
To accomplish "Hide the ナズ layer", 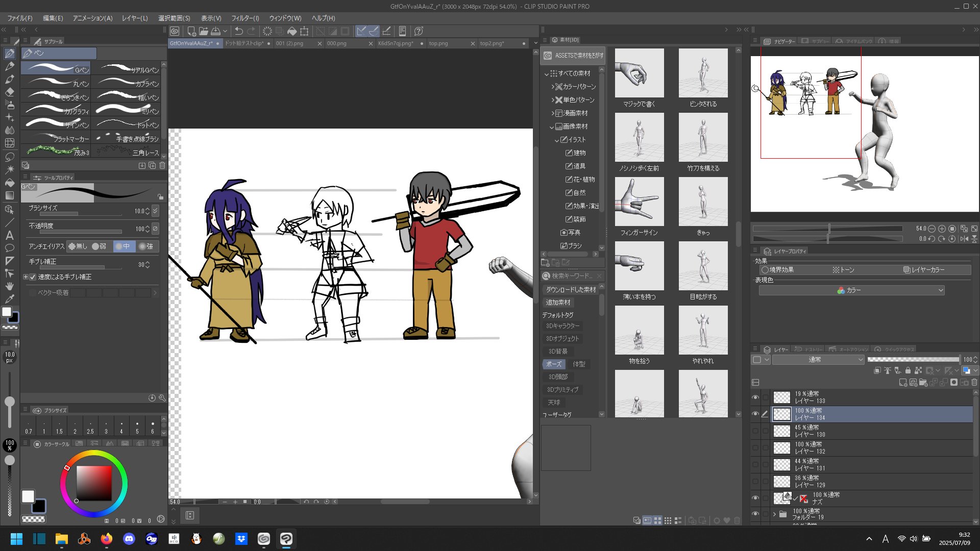I will click(755, 498).
